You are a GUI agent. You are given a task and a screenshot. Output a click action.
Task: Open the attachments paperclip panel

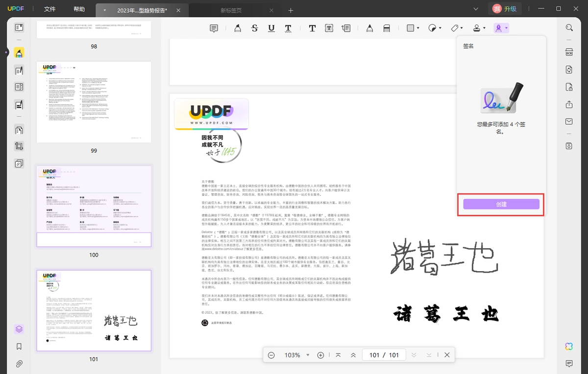(19, 364)
